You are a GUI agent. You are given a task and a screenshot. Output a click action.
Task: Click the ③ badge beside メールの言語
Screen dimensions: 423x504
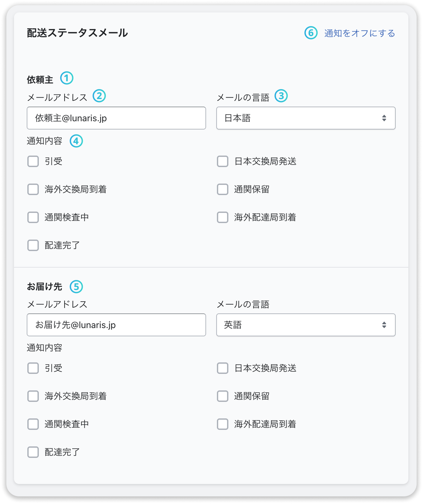[282, 95]
